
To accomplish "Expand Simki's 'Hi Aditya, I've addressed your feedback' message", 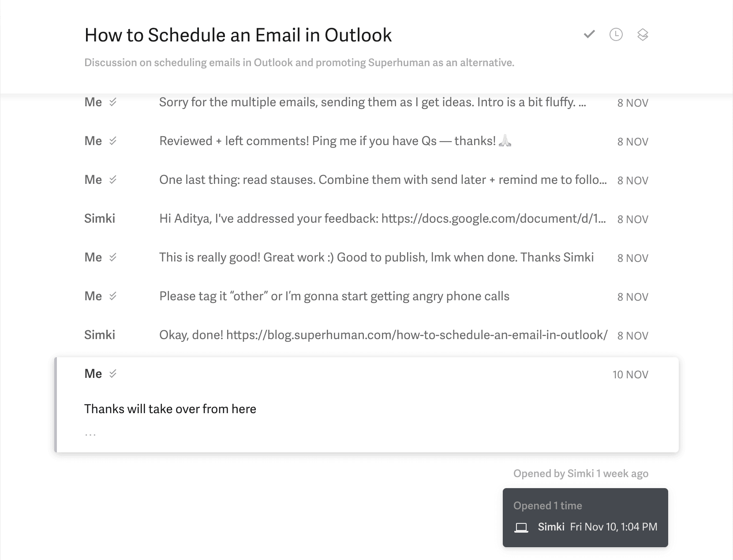I will tap(382, 219).
